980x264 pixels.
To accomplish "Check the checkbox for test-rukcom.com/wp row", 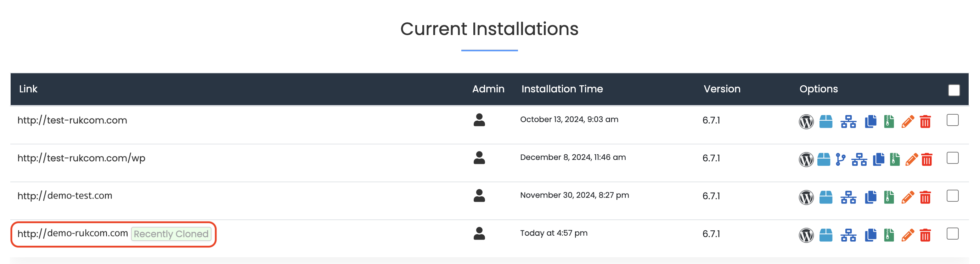I will 952,158.
